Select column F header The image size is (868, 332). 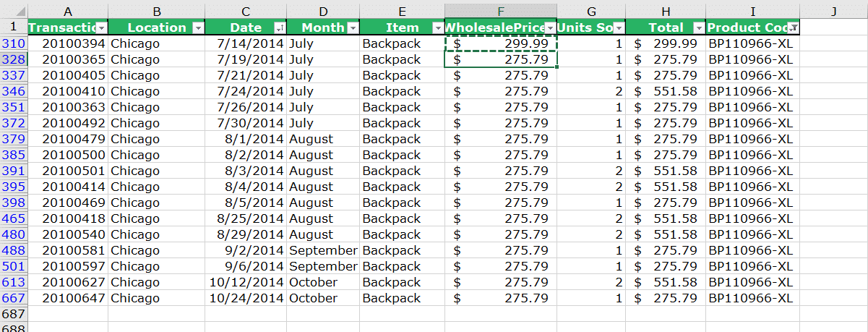click(501, 11)
